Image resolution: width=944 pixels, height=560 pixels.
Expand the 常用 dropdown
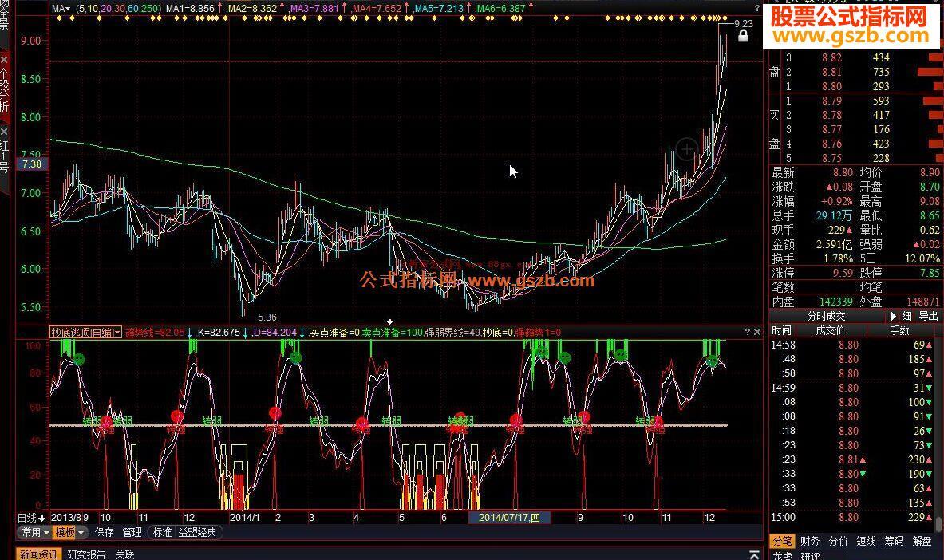tap(36, 532)
